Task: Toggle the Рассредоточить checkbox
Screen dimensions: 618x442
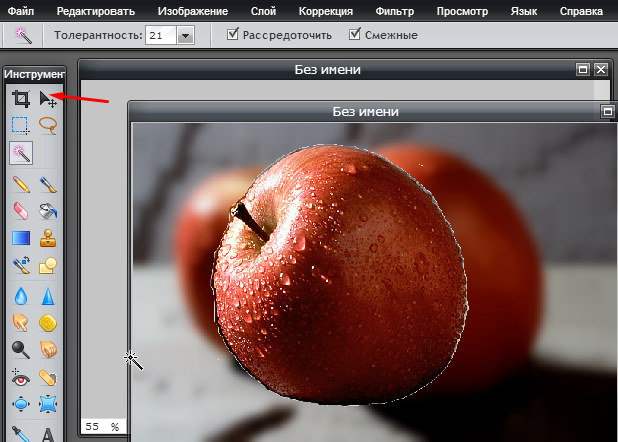Action: click(x=233, y=35)
